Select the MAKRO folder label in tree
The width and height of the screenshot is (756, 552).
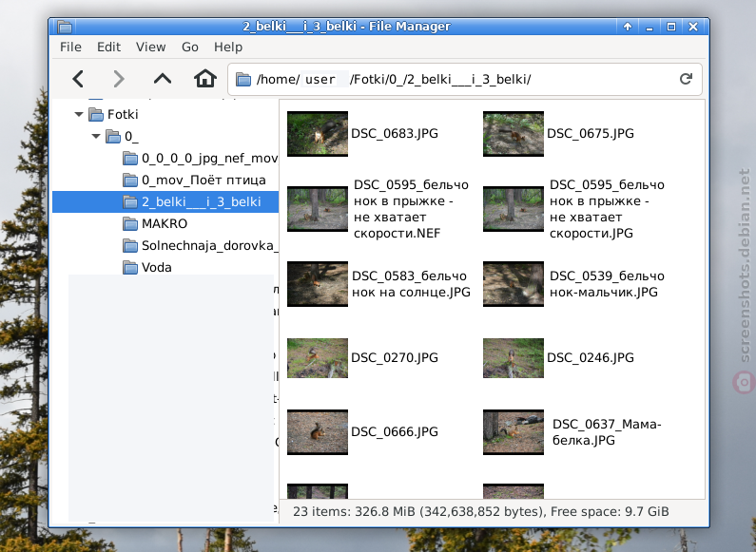[x=165, y=224]
